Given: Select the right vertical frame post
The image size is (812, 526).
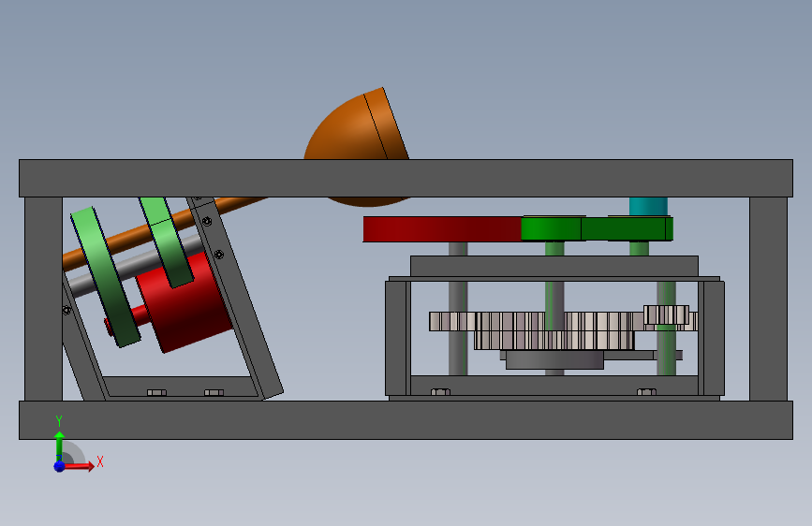Looking at the screenshot, I should click(x=769, y=299).
